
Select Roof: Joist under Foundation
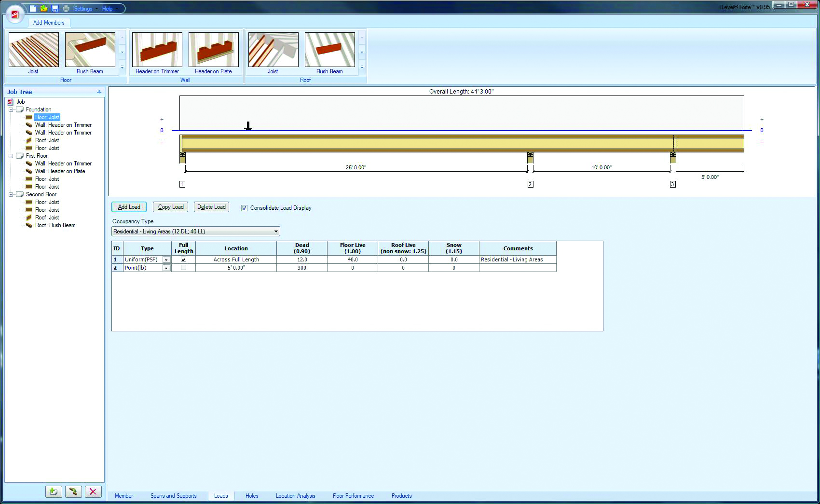(47, 140)
